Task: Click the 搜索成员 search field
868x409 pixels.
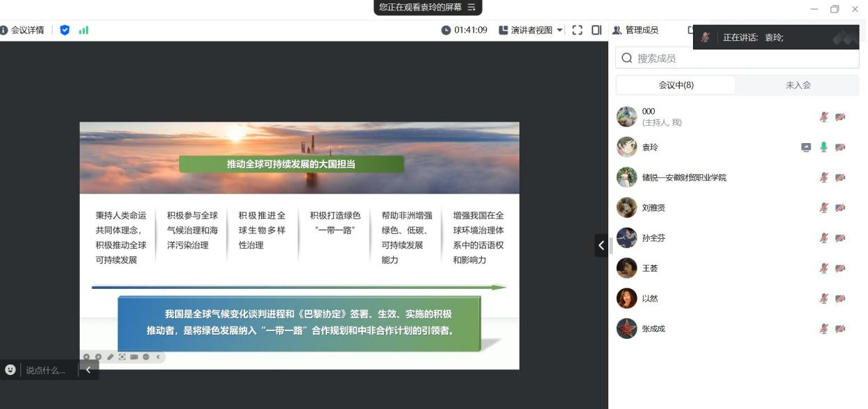Action: tap(737, 58)
